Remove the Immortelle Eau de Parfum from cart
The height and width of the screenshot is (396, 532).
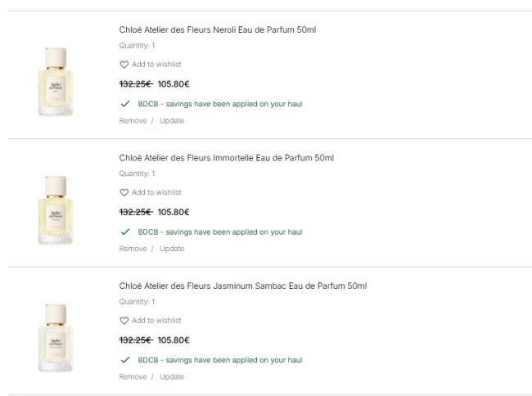tap(133, 249)
